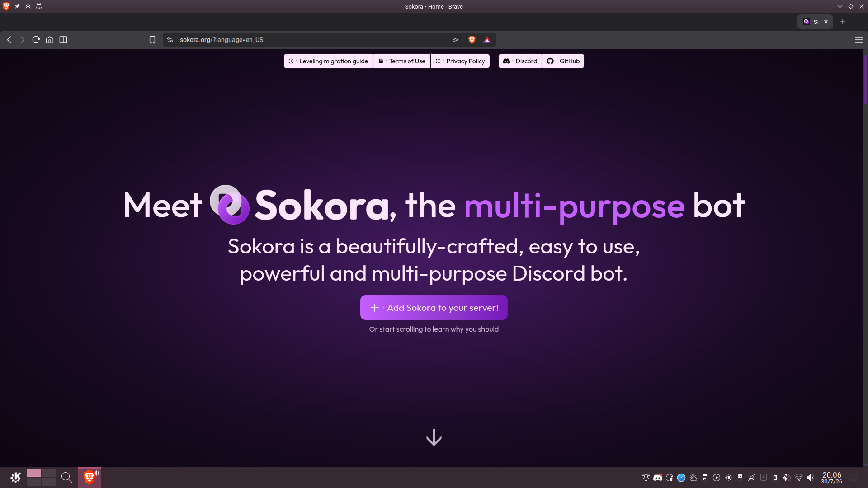Open the weather tray widget
The height and width of the screenshot is (488, 868).
click(x=693, y=478)
